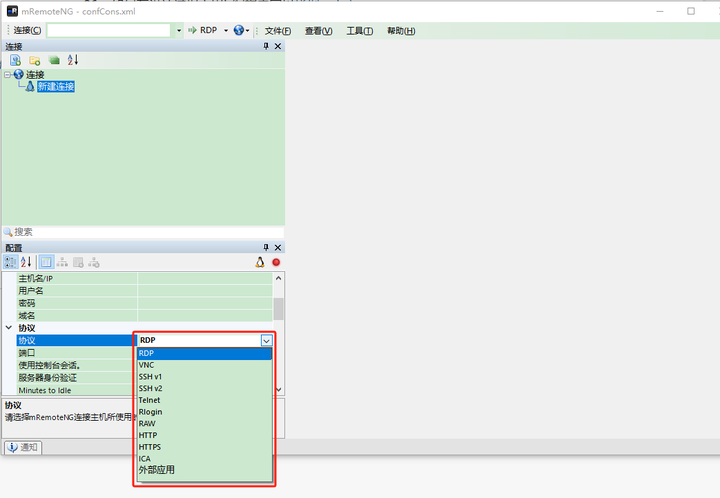The width and height of the screenshot is (720, 498).
Task: Choose SSH v2 in the protocol list
Action: click(x=205, y=388)
